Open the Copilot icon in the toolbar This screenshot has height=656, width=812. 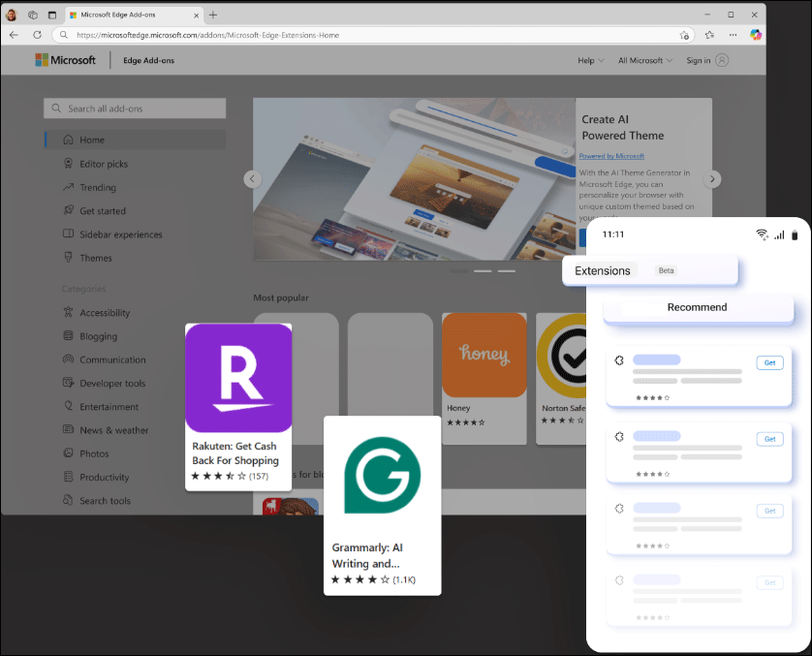pyautogui.click(x=756, y=35)
